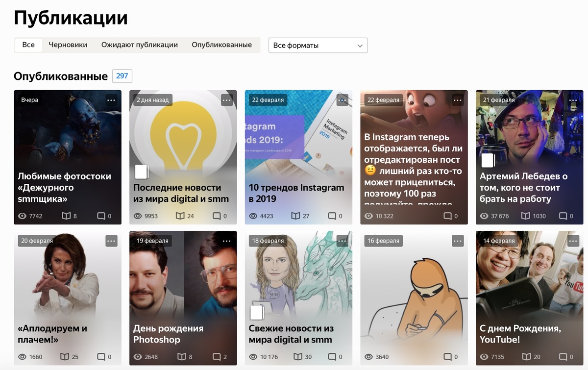The image size is (588, 370).
Task: Click views eye icon showing 7135
Action: coord(484,357)
